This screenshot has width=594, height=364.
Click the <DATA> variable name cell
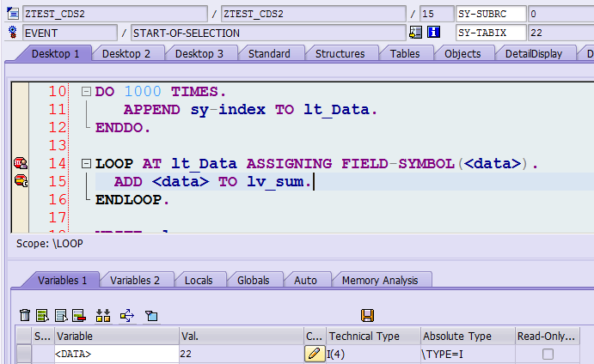pos(117,355)
